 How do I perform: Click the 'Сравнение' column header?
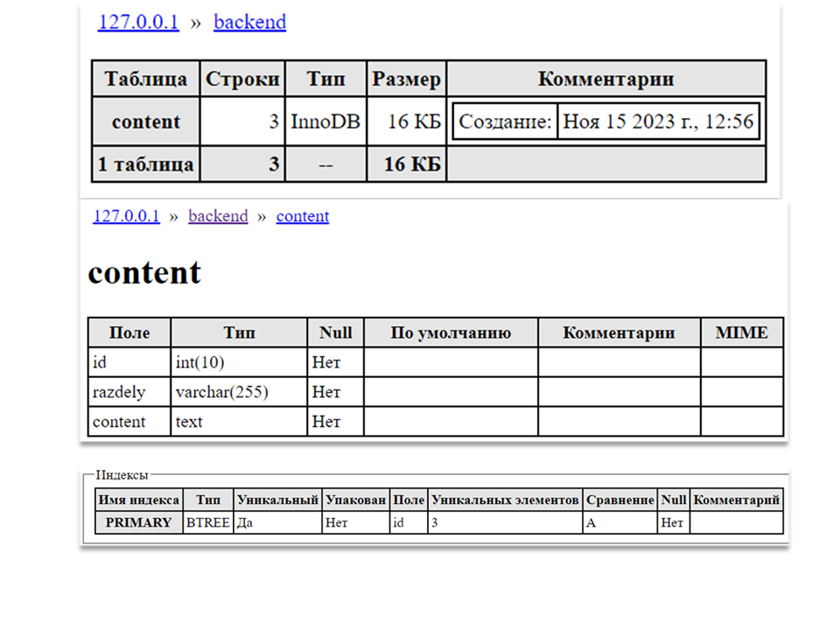point(619,500)
